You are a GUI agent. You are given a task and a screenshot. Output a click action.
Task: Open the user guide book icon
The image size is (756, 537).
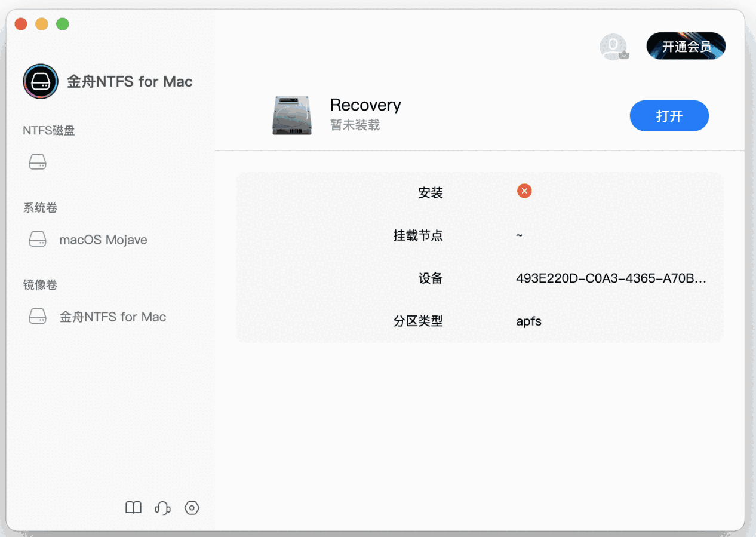click(x=133, y=507)
